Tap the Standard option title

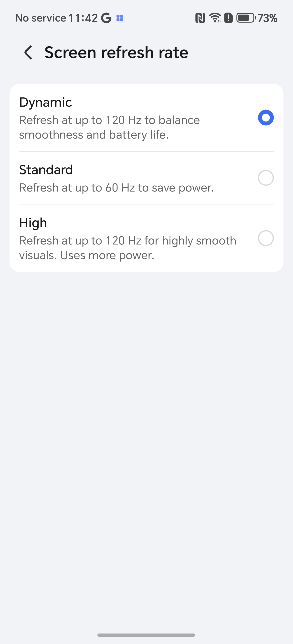tap(46, 170)
